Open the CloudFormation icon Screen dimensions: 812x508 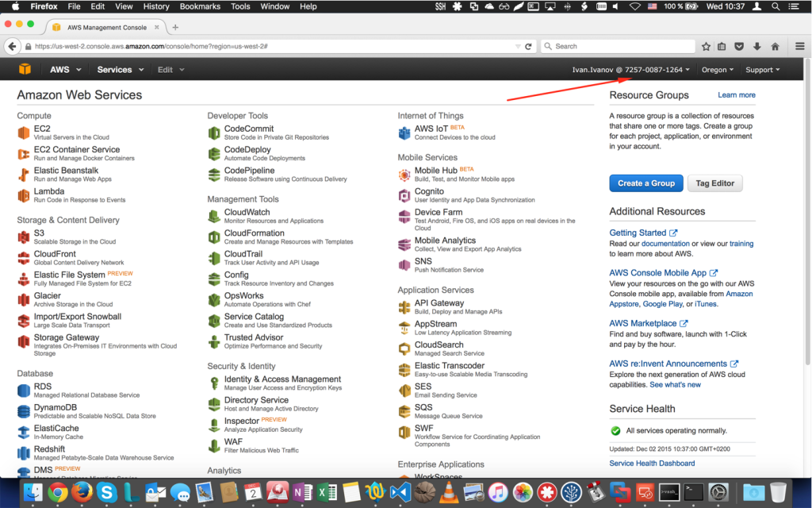pyautogui.click(x=214, y=237)
